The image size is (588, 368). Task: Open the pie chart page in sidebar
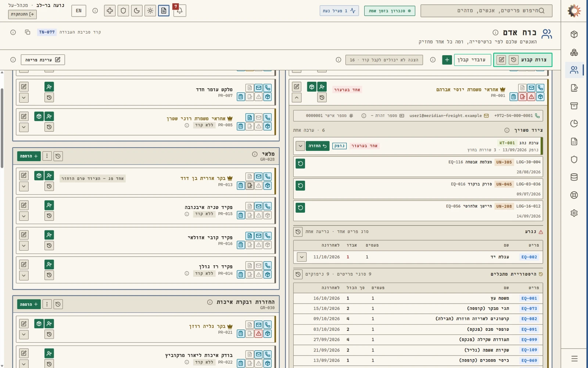click(x=574, y=124)
